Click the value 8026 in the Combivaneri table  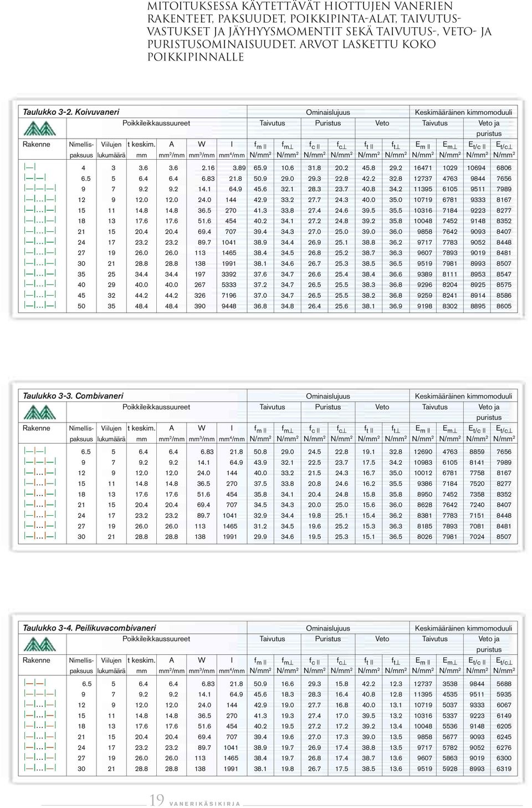click(x=422, y=536)
